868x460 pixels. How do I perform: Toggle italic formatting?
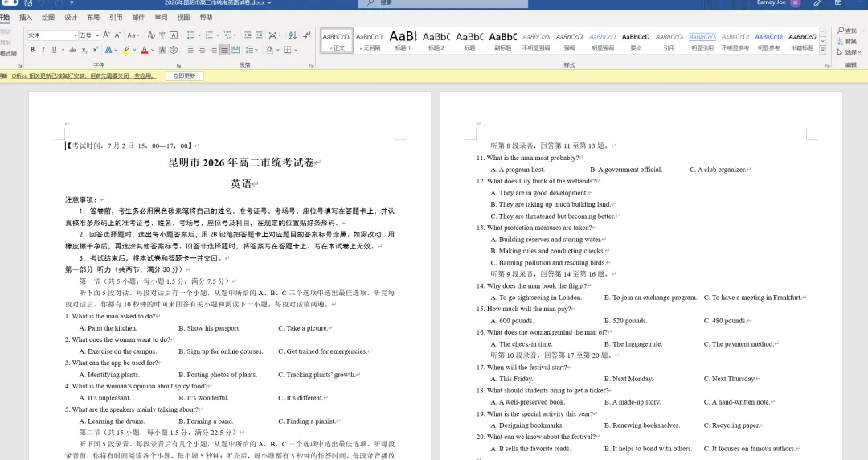[43, 50]
